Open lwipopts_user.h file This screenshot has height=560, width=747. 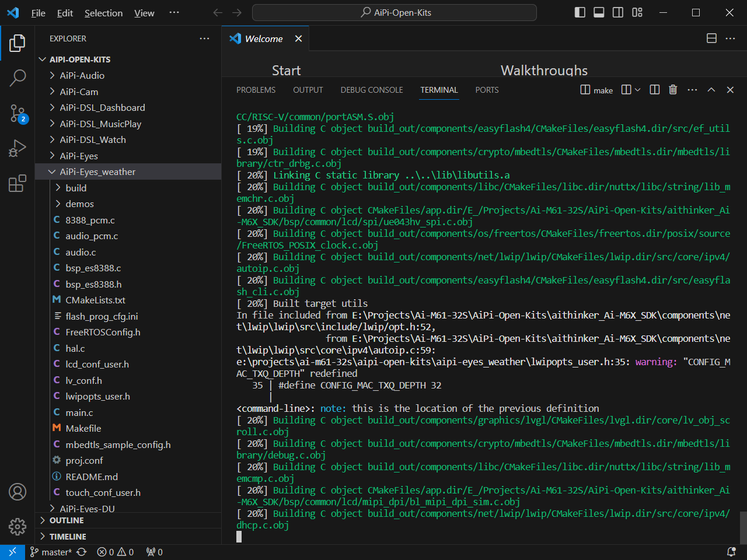[128, 396]
